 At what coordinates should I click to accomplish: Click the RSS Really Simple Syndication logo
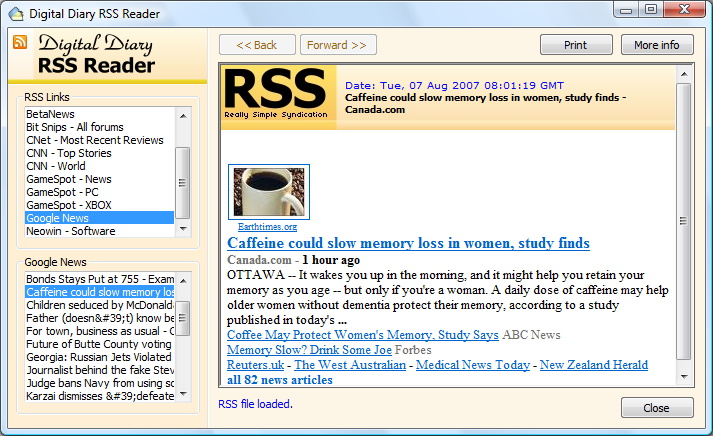coord(276,94)
